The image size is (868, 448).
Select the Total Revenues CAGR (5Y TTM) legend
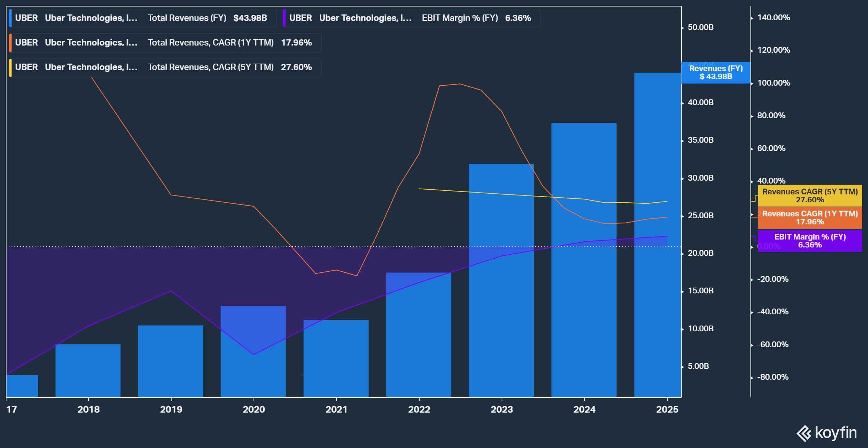(165, 67)
